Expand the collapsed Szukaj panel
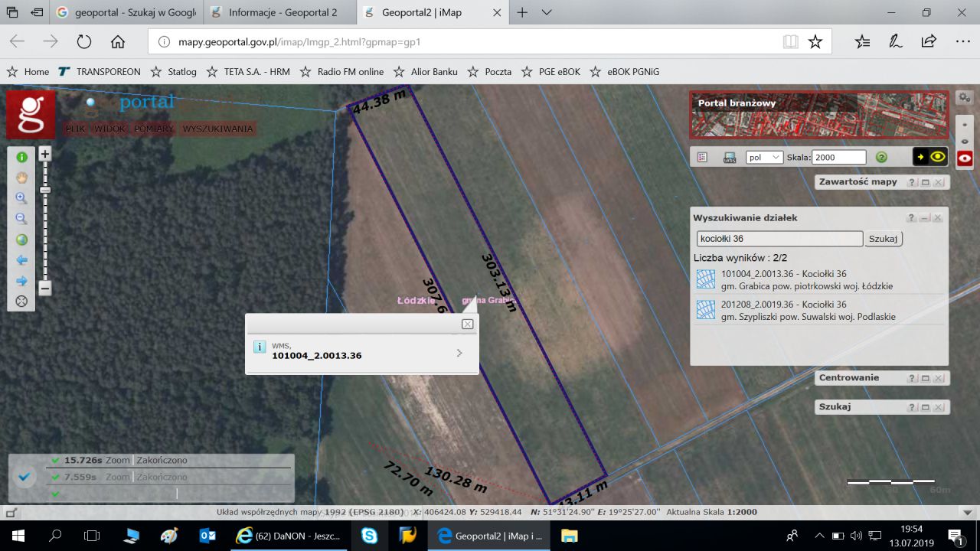This screenshot has height=551, width=980. (x=925, y=407)
